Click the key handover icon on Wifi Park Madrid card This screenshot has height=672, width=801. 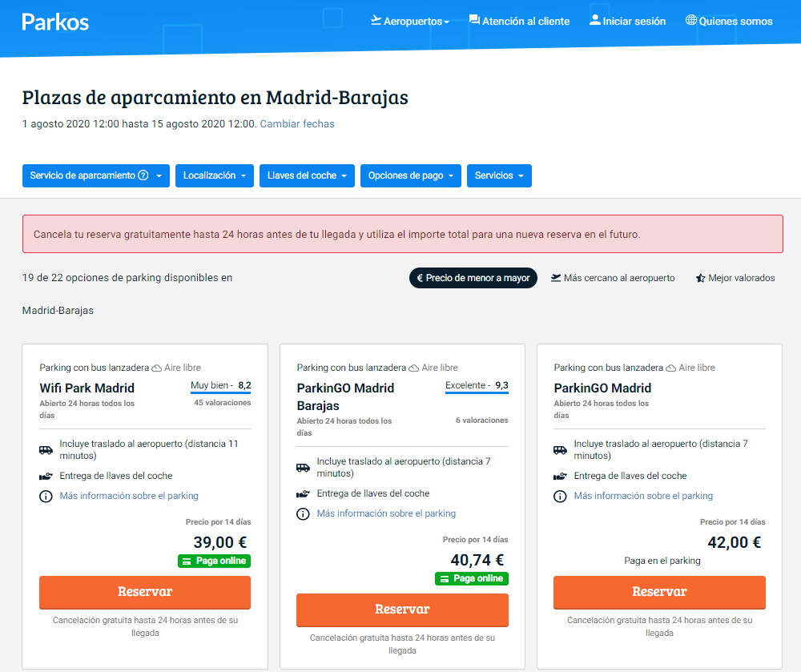coord(46,476)
